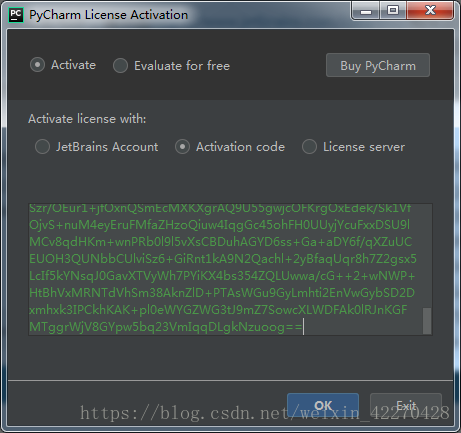461x433 pixels.
Task: Confirm activation with OK button
Action: point(323,405)
